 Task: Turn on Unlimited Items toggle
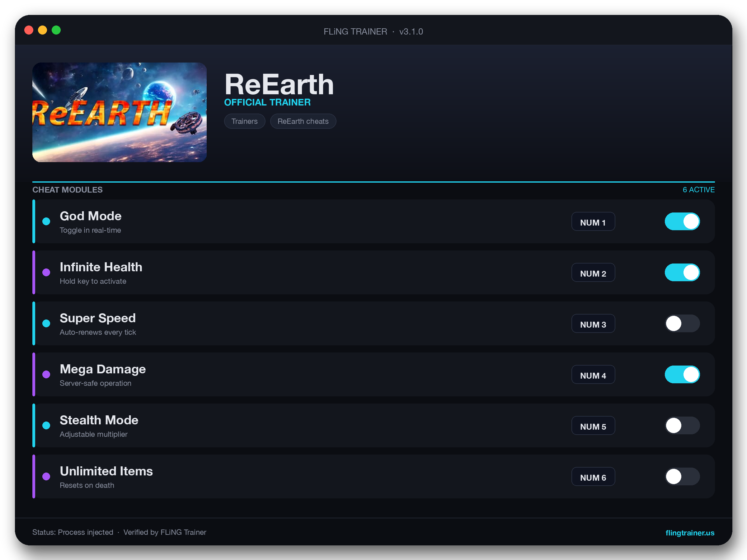[x=682, y=476]
